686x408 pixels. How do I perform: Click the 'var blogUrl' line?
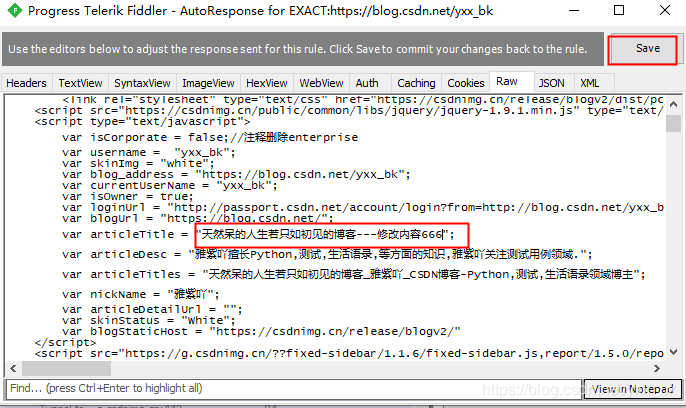(x=198, y=219)
